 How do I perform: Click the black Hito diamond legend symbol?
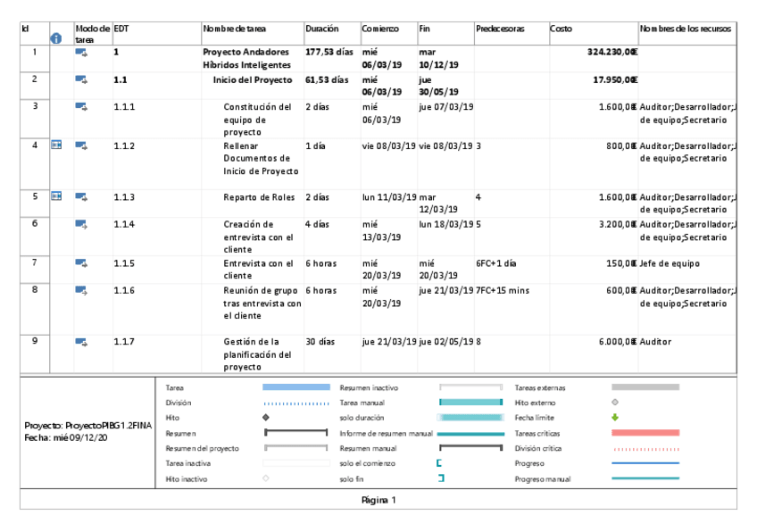[265, 417]
